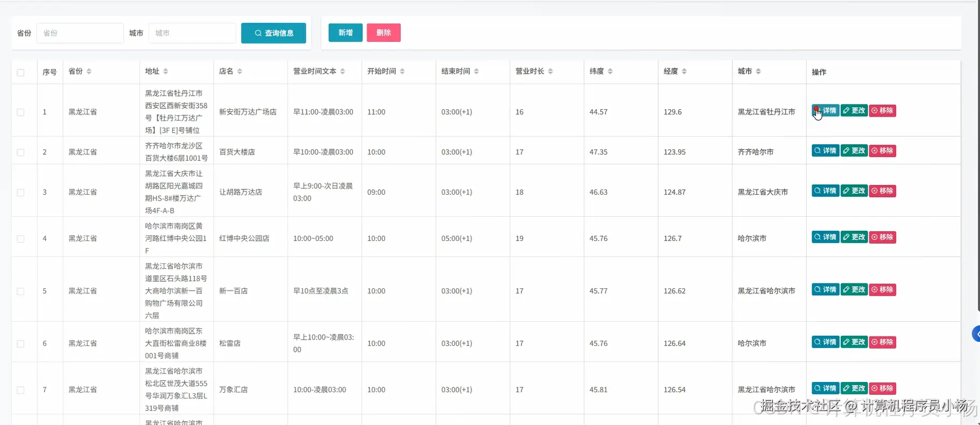Check the checkbox for row 6
The image size is (980, 425).
click(20, 344)
